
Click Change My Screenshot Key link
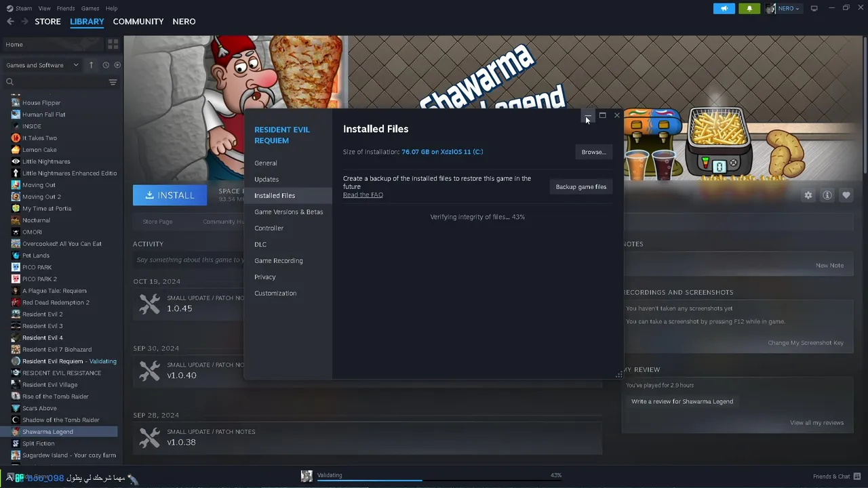tap(806, 343)
